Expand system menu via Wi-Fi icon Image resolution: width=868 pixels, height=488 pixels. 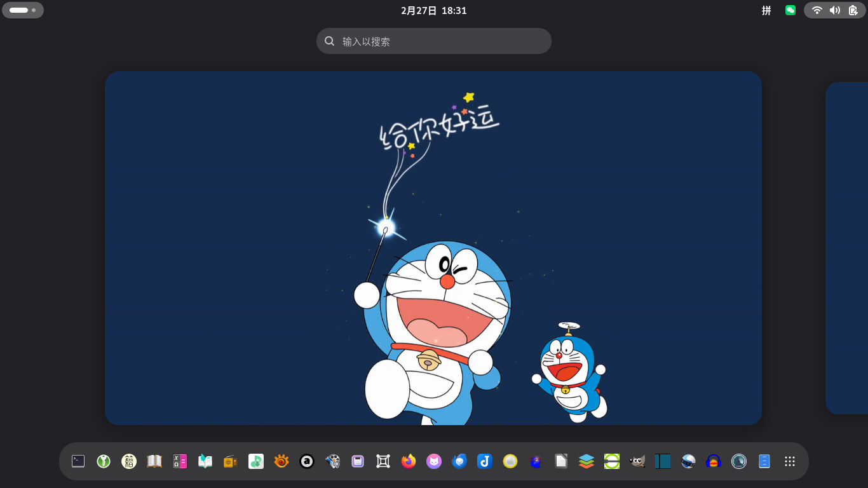click(x=817, y=10)
